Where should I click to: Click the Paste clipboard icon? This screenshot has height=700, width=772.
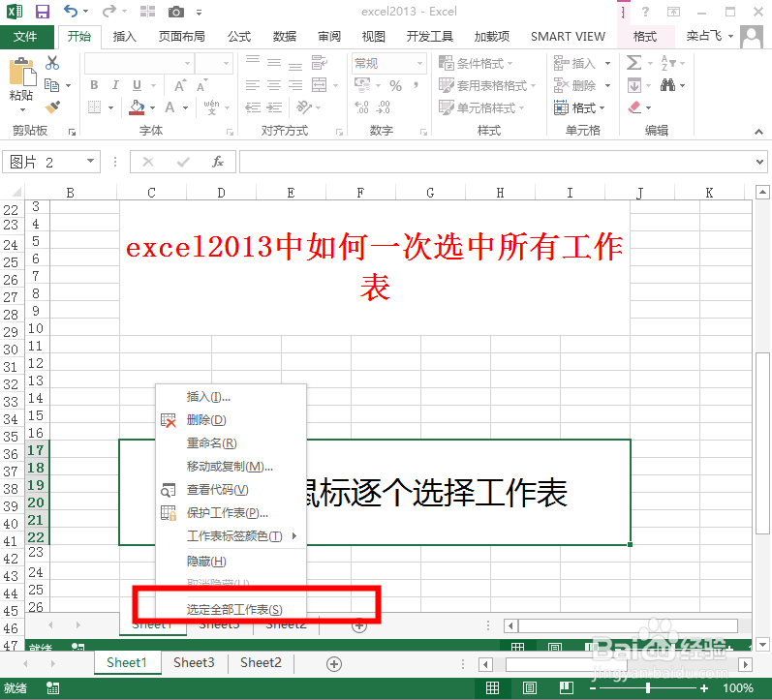pos(22,73)
